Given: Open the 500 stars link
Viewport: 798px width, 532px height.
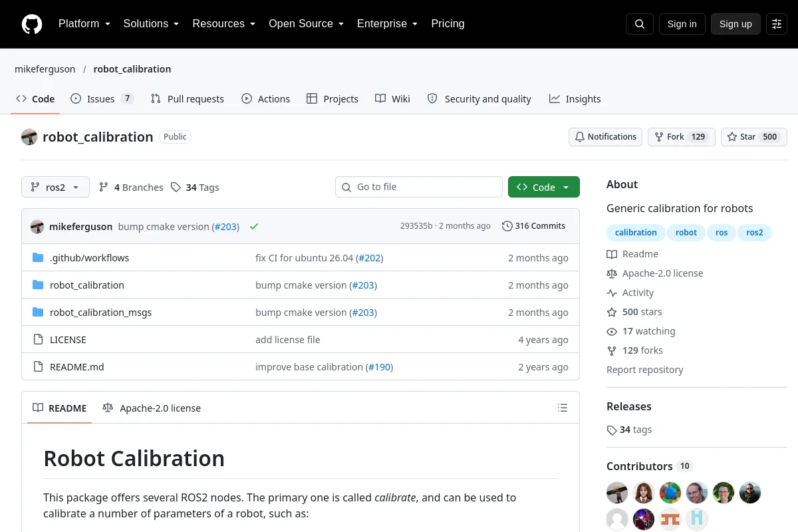Looking at the screenshot, I should click(634, 312).
